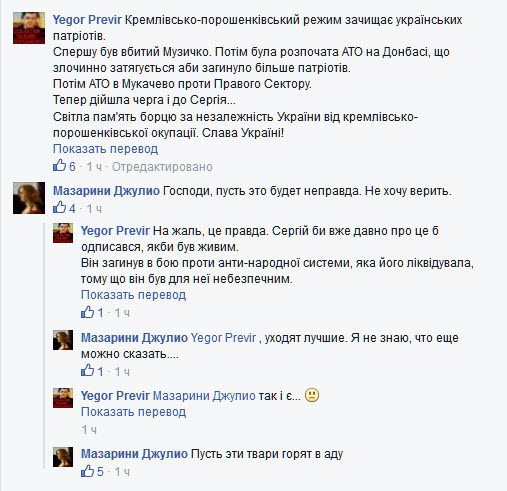Like the top Yegor Previr comment with 6 likes
Screen dimensions: 507x491
pyautogui.click(x=59, y=166)
